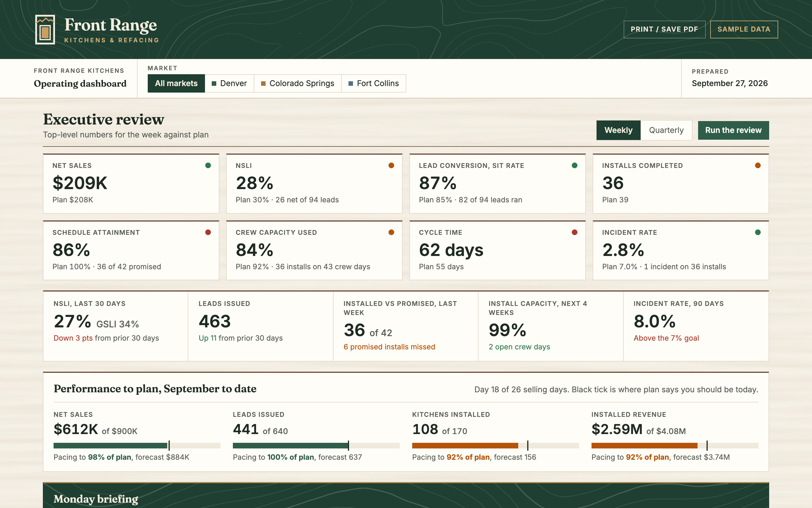Click the green Denver market color square
The image size is (812, 508).
click(214, 84)
